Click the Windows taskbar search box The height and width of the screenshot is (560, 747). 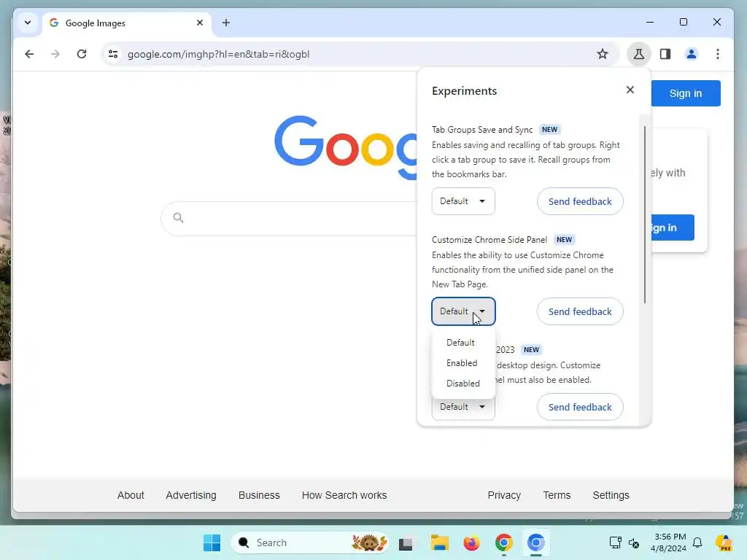[309, 542]
